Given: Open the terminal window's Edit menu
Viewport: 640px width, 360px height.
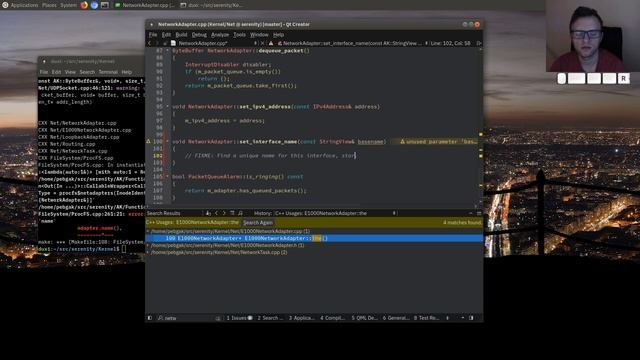Looking at the screenshot, I should coord(56,72).
